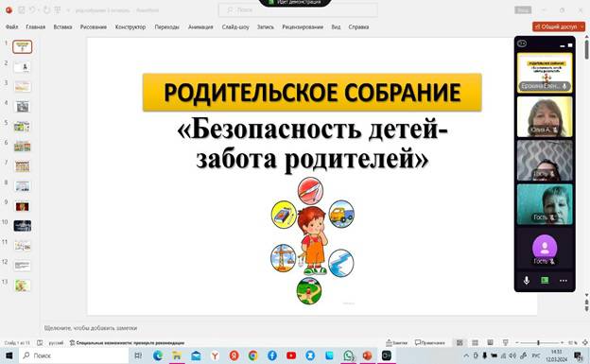590x364 pixels.
Task: Select slide 12 thumbnail
Action: point(22,266)
